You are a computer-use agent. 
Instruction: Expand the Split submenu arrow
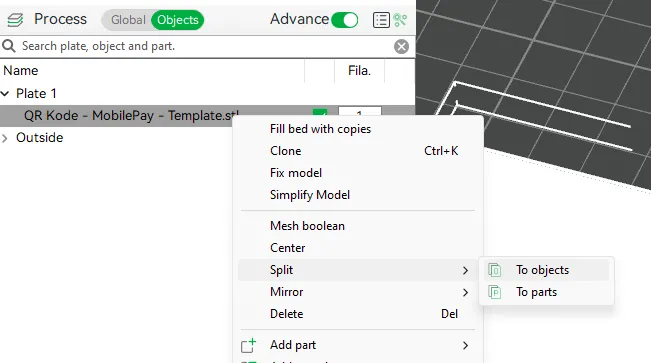(x=465, y=270)
